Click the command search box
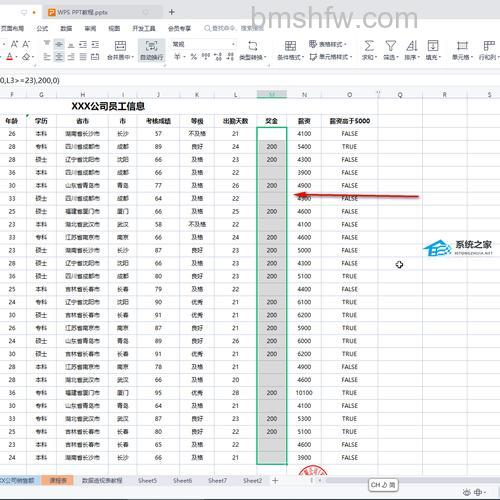The width and height of the screenshot is (500, 500). tap(234, 28)
